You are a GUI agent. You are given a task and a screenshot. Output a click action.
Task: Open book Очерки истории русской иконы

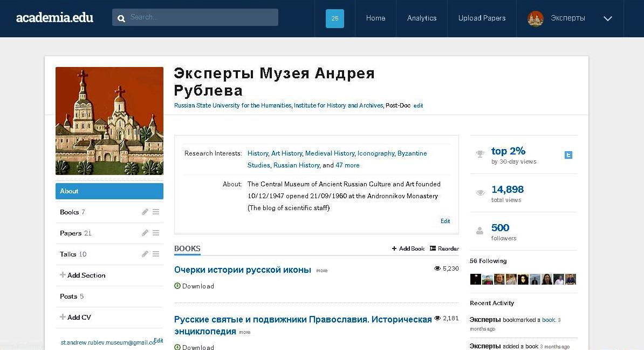click(x=242, y=270)
